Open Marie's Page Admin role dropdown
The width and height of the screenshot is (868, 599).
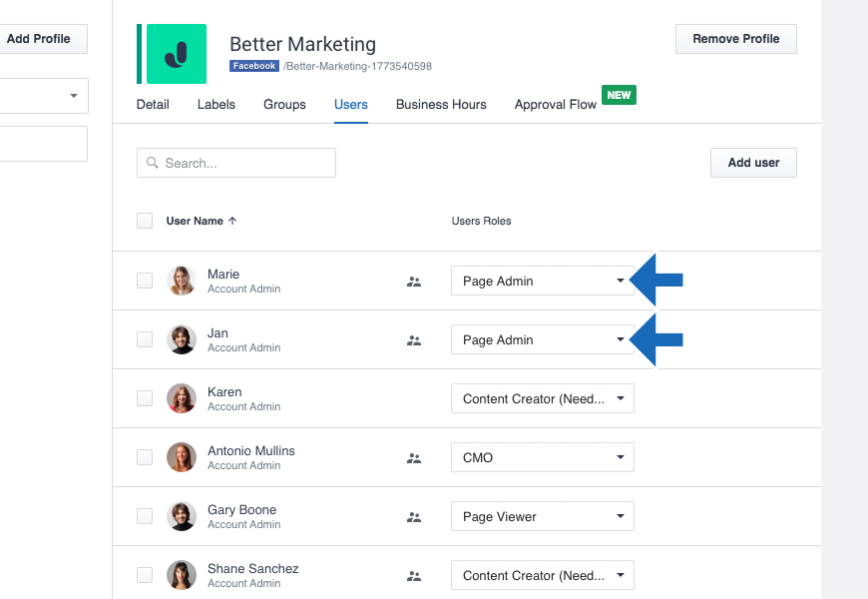(542, 282)
